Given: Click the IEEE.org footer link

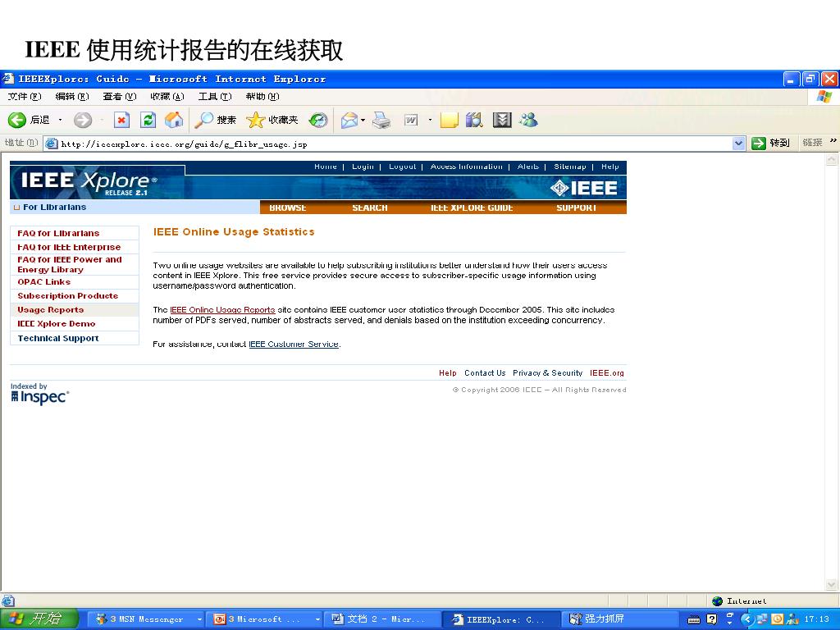Looking at the screenshot, I should (x=607, y=373).
